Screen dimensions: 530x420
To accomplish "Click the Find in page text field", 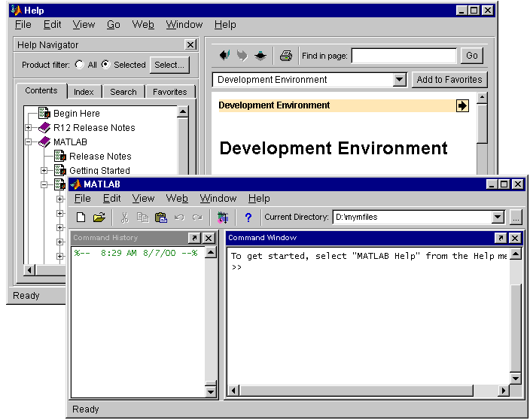I will [404, 56].
